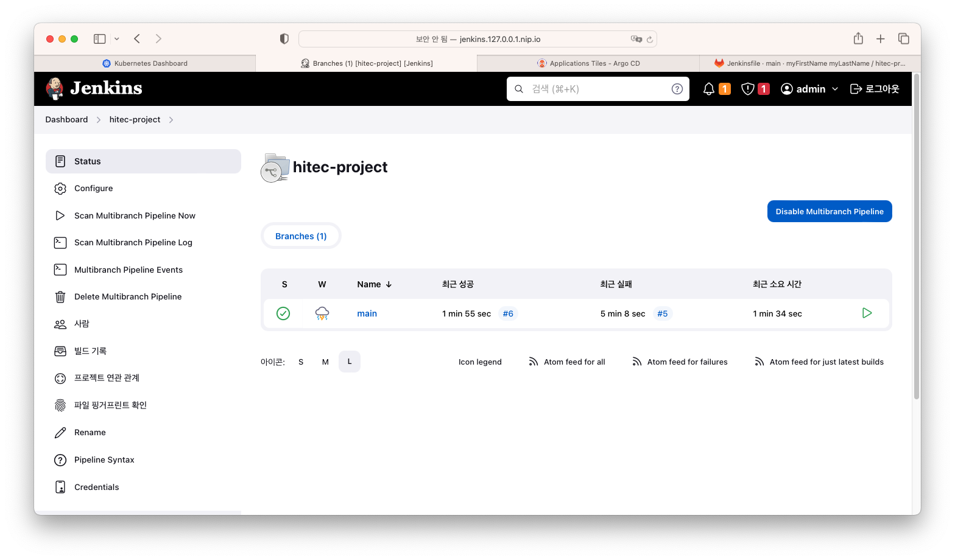The image size is (955, 560).
Task: Go forward with the browser forward arrow
Action: pyautogui.click(x=158, y=39)
